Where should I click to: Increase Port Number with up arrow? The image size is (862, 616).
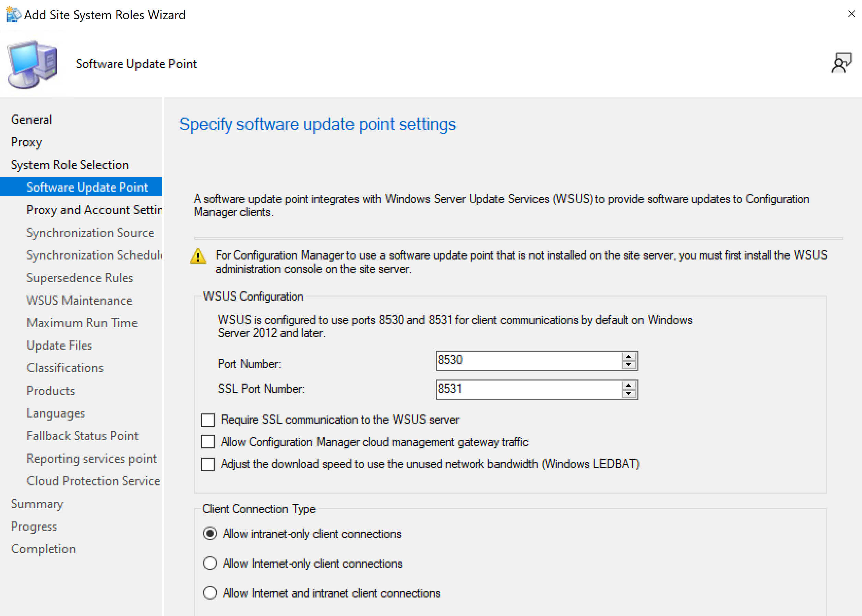[628, 357]
